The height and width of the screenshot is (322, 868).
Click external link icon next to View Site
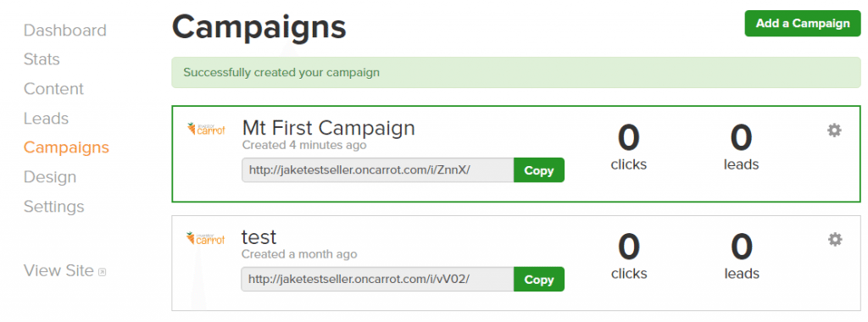coord(102,272)
